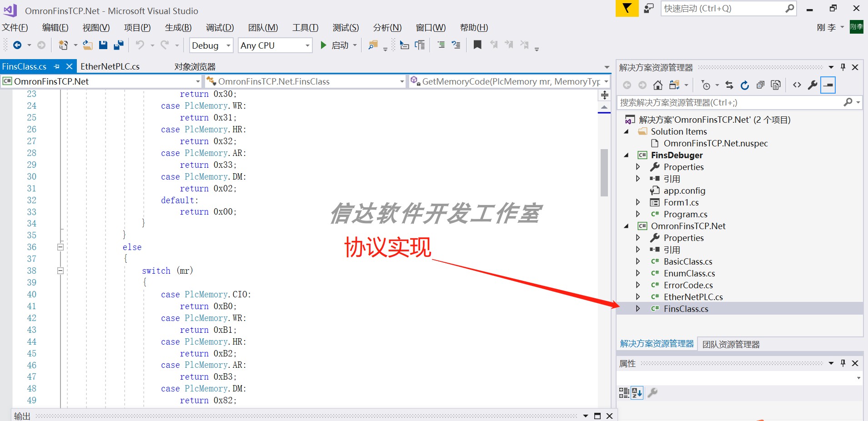Click the code editor vertical scrollbar thumb
The image size is (868, 421).
[x=604, y=172]
